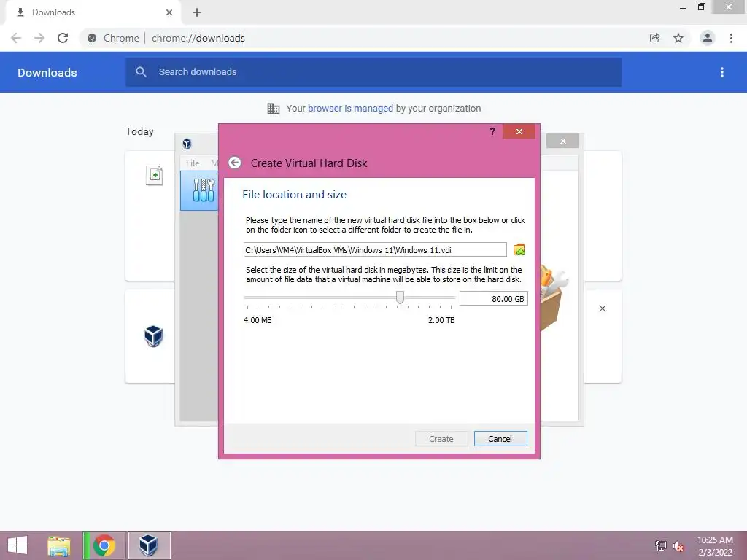Open the Windows Start button
747x560 pixels.
tap(18, 545)
